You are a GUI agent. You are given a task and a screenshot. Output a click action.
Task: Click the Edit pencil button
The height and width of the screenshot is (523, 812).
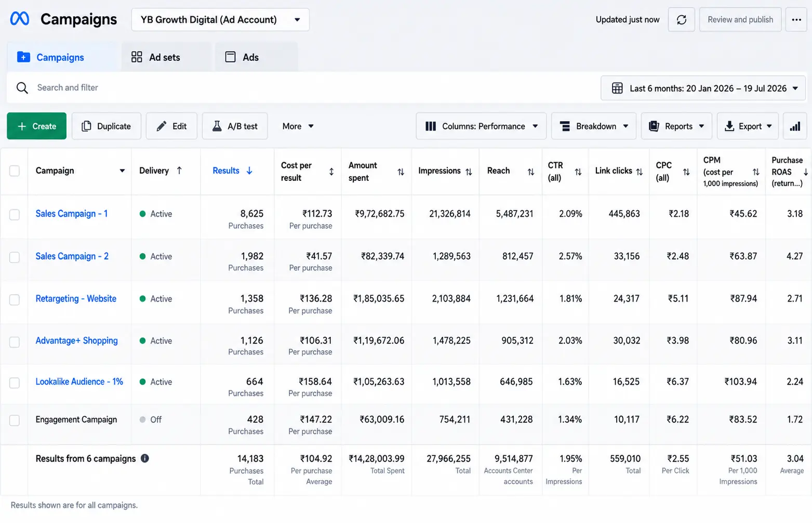coord(171,126)
